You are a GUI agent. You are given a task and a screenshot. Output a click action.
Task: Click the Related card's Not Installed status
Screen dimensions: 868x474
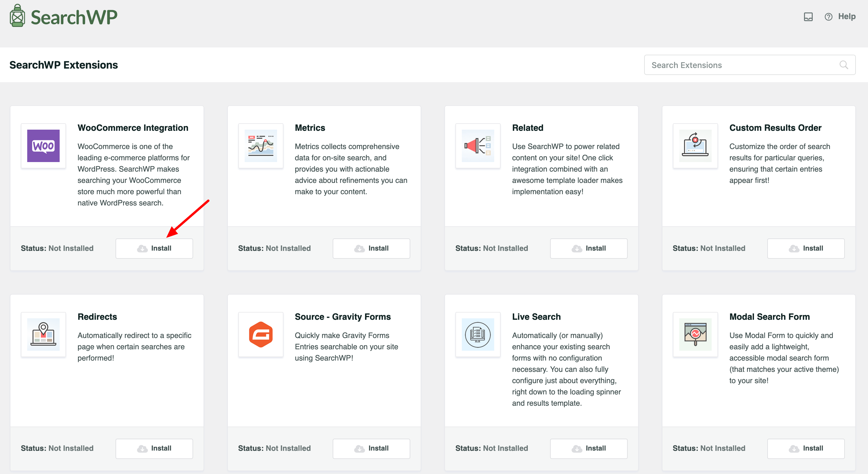[506, 248]
